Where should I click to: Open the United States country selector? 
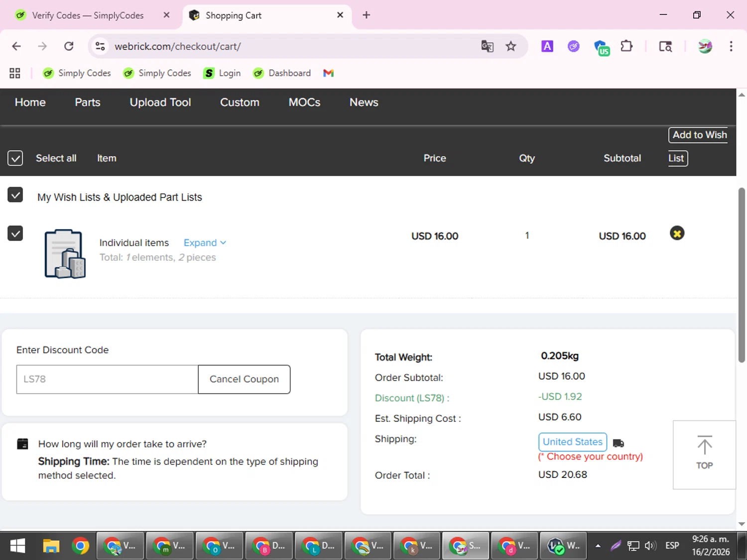572,442
